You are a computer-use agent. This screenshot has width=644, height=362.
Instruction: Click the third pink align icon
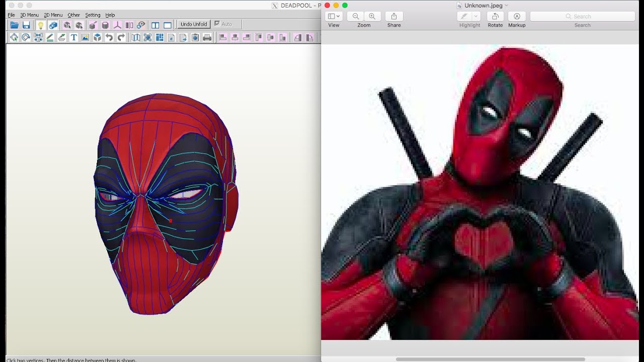tap(247, 37)
